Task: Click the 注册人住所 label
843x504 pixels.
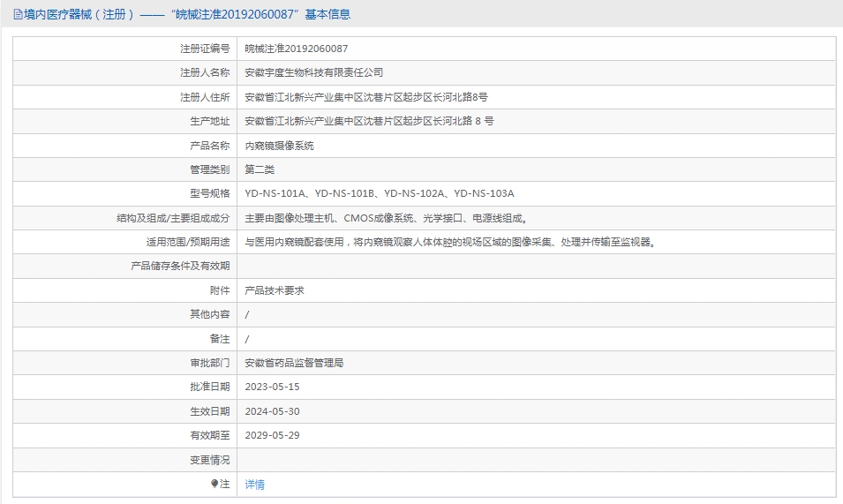Action: 205,97
